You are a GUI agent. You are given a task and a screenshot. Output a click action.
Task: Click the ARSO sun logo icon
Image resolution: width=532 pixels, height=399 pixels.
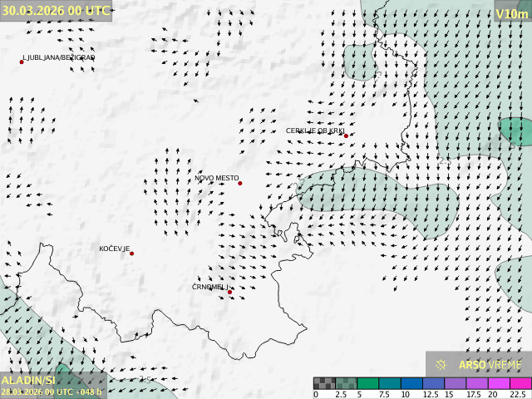tap(441, 364)
